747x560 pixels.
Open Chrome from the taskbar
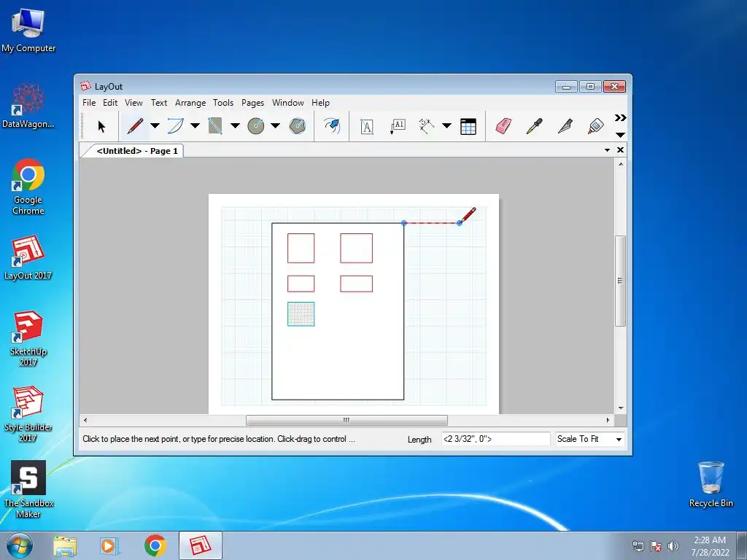pyautogui.click(x=155, y=545)
